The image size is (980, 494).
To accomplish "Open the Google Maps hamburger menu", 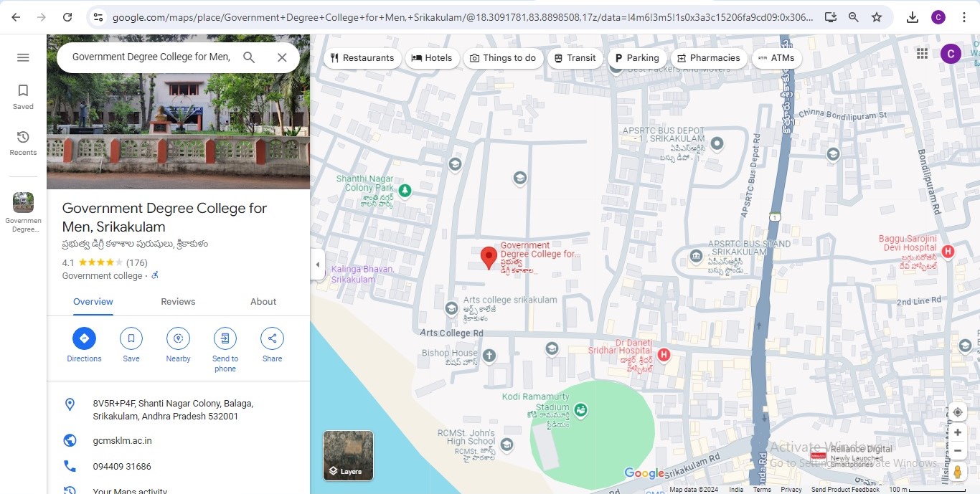I will pos(23,57).
